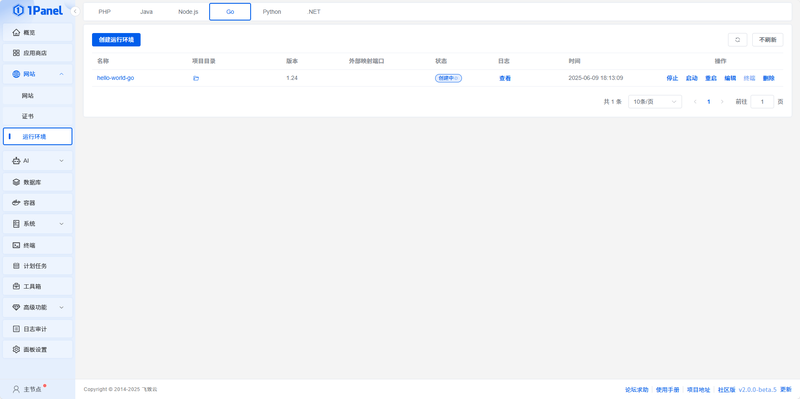Image resolution: width=800 pixels, height=399 pixels.
Task: Click the v2.0.0-beta.5 version link
Action: (758, 389)
